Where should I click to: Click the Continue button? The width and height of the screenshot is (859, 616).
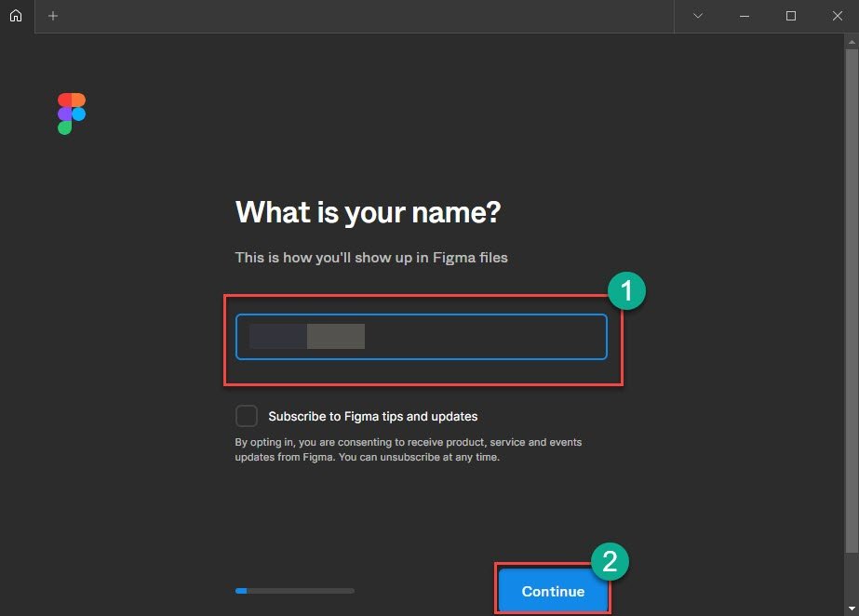[x=553, y=591]
